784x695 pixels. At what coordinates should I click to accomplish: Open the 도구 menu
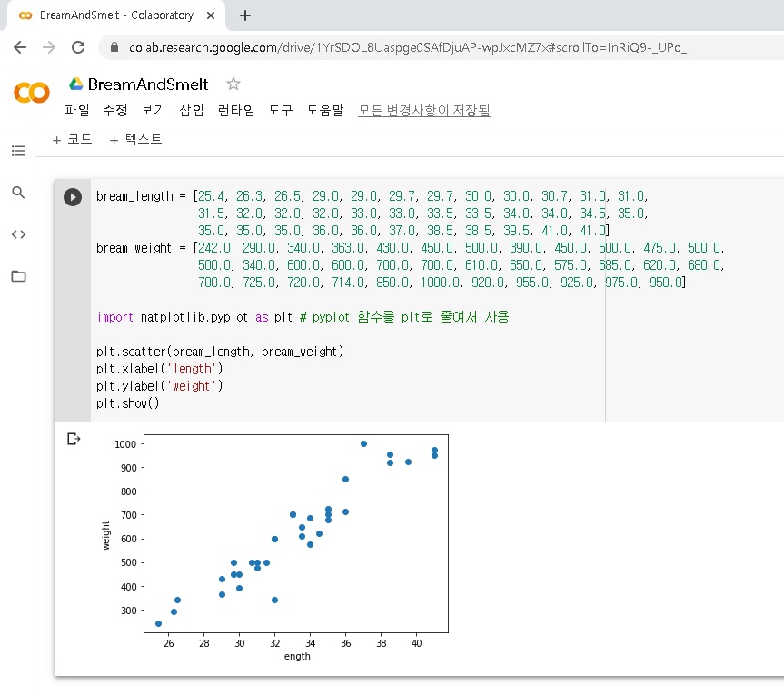pyautogui.click(x=281, y=110)
